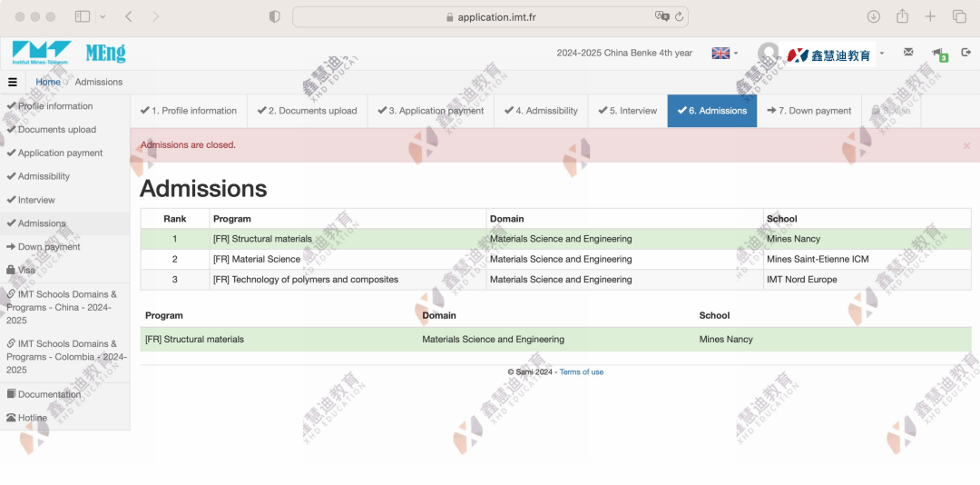This screenshot has width=980, height=485.
Task: Go forward with the browser arrow
Action: pos(156,17)
